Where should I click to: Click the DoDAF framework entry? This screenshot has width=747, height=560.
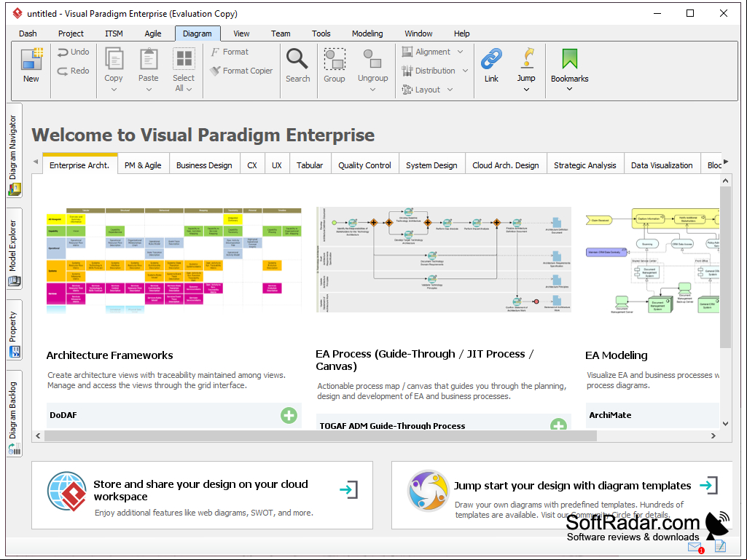[x=174, y=415]
